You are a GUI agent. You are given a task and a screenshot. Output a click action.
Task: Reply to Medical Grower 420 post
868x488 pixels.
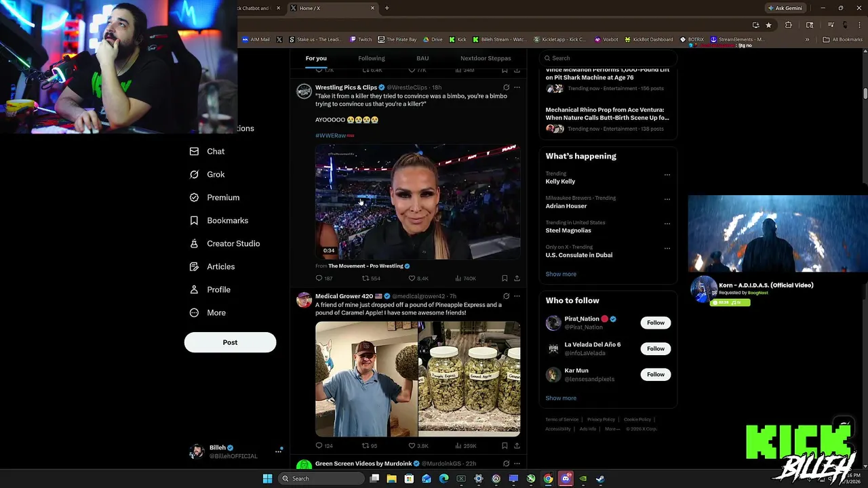coord(319,445)
